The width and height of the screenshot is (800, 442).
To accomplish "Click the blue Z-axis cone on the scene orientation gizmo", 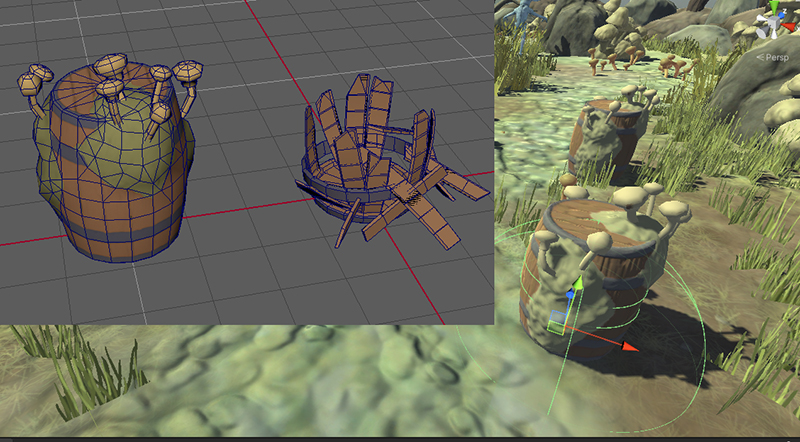I will [782, 15].
